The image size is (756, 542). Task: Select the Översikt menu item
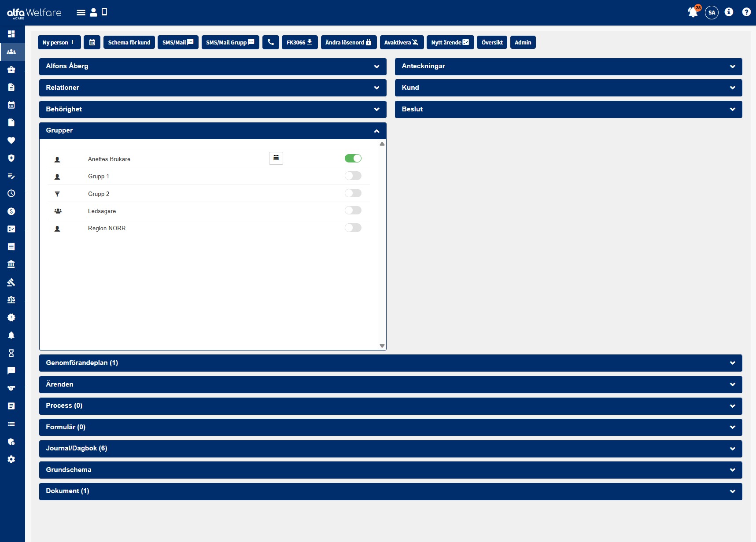(x=492, y=42)
